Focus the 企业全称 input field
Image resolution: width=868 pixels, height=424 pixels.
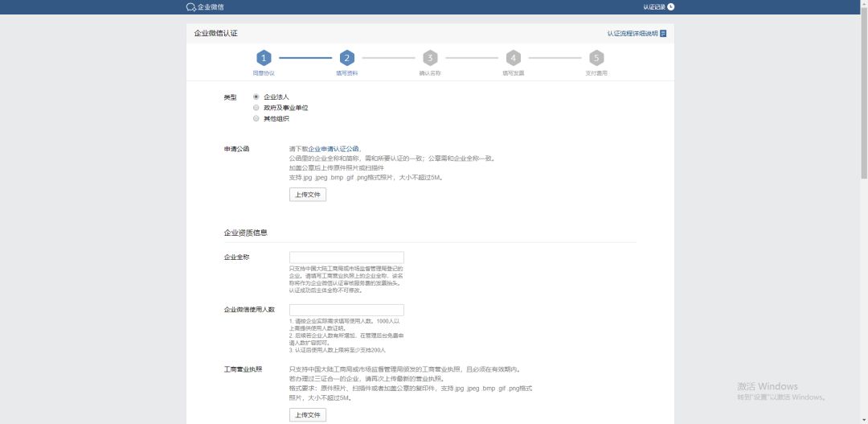point(346,257)
